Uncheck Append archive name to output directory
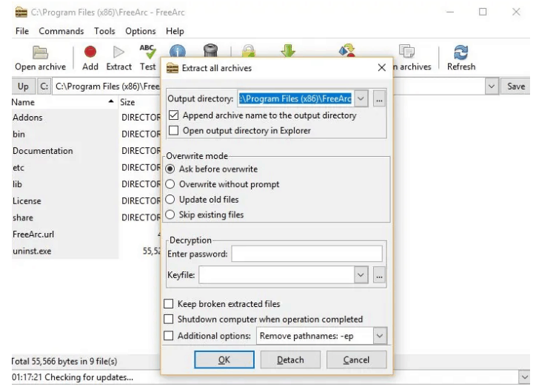This screenshot has width=536, height=392. tap(173, 115)
